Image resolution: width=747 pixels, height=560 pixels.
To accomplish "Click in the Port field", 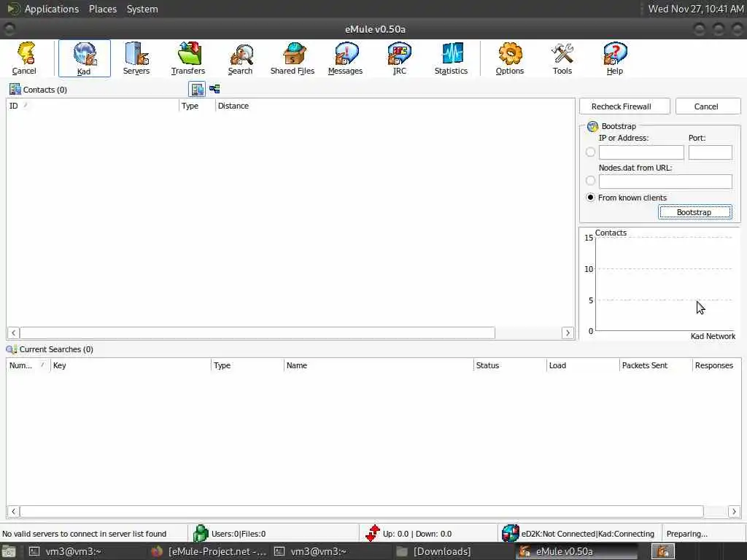I will click(711, 152).
